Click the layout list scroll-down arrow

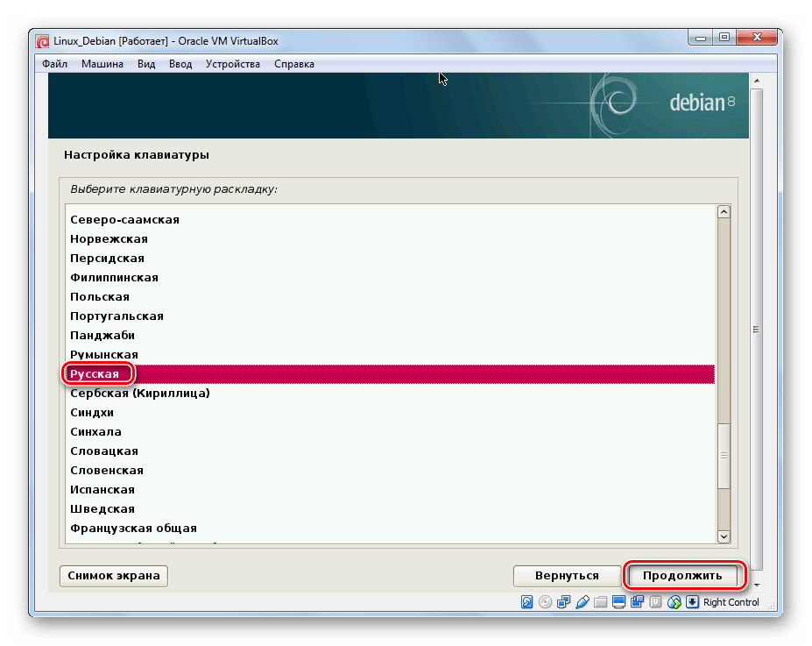pyautogui.click(x=724, y=536)
